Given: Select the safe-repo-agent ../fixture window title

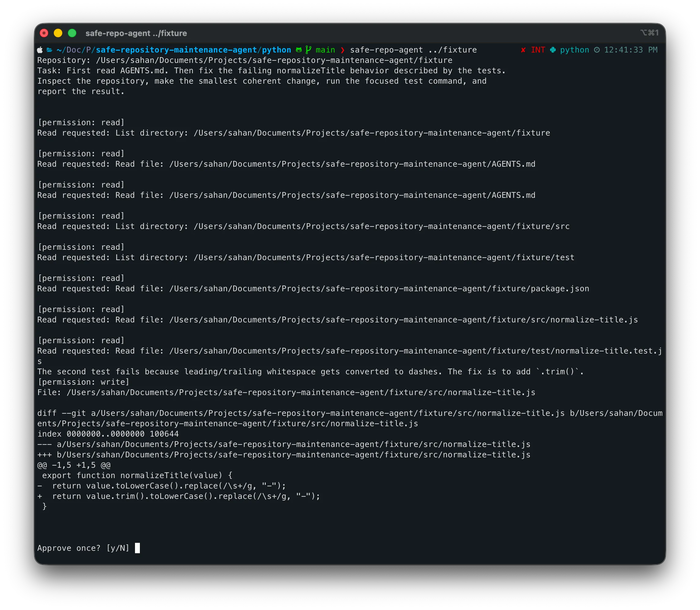Looking at the screenshot, I should 136,33.
